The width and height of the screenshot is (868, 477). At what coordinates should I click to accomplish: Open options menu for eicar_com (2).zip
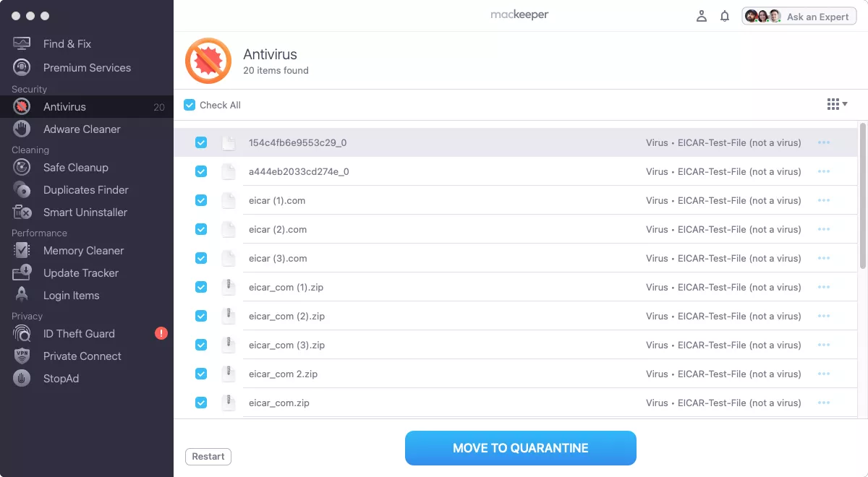pos(824,316)
